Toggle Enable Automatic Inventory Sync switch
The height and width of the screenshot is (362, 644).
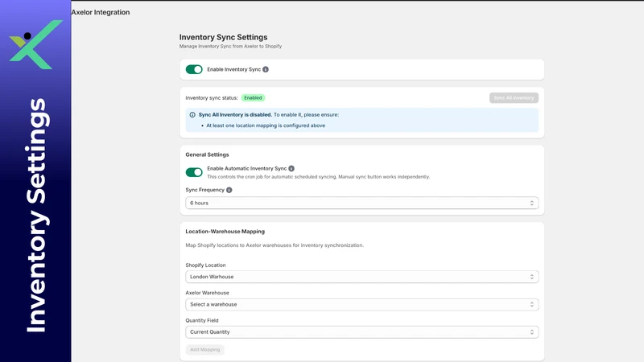coord(194,172)
